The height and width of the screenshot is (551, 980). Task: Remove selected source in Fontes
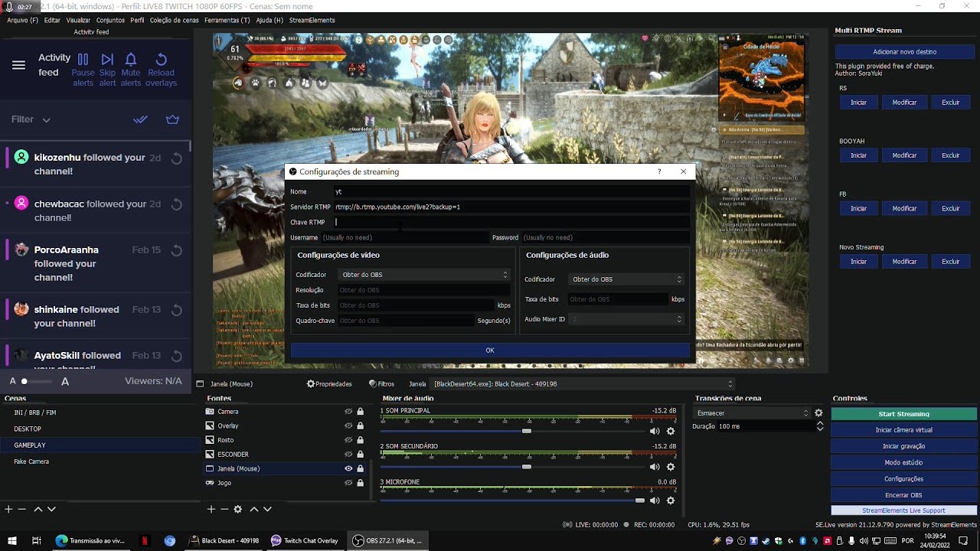pos(224,509)
